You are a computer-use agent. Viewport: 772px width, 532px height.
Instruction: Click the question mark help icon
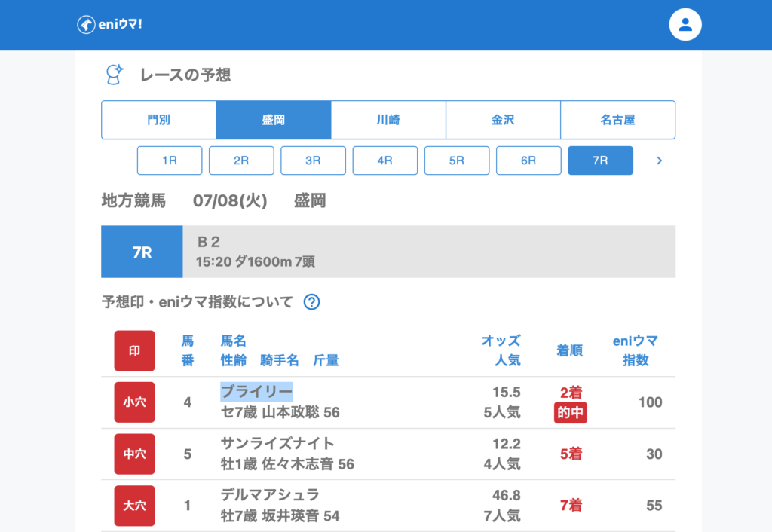(311, 302)
